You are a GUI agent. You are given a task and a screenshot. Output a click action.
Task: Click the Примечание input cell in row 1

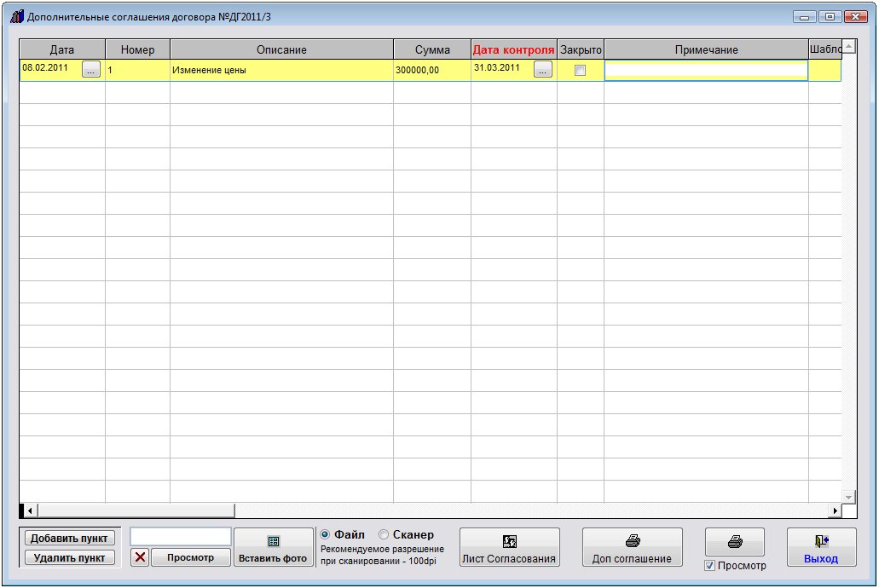coord(706,70)
